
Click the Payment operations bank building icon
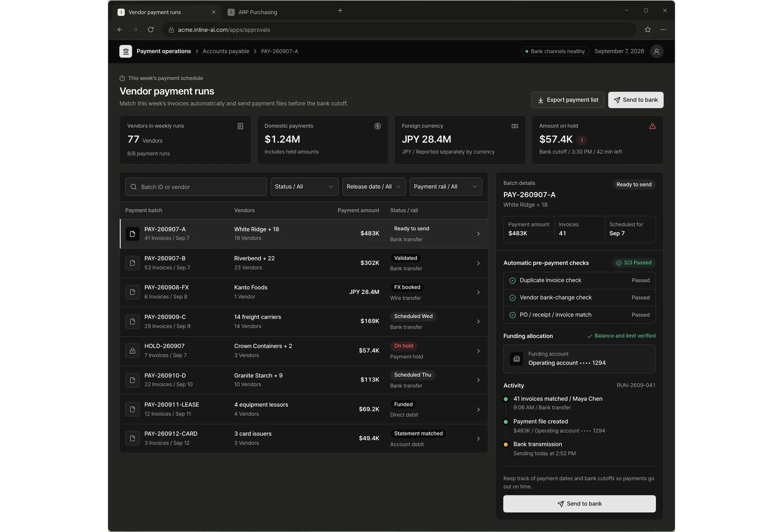point(125,51)
